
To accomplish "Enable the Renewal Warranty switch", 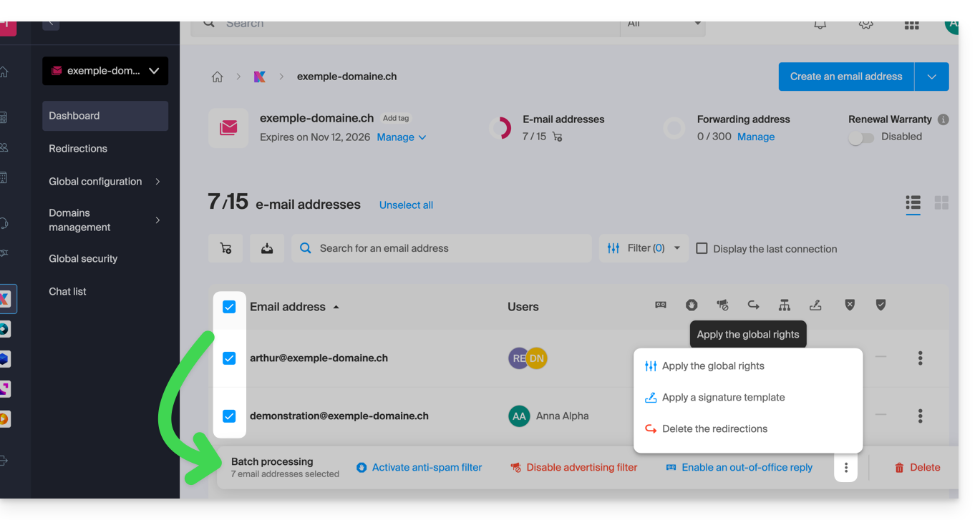I will (x=861, y=138).
